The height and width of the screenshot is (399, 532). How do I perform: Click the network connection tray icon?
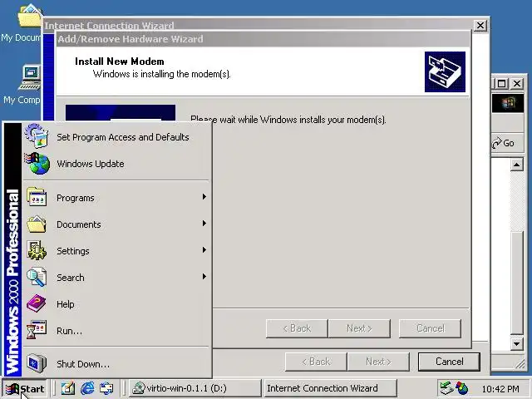tap(446, 388)
